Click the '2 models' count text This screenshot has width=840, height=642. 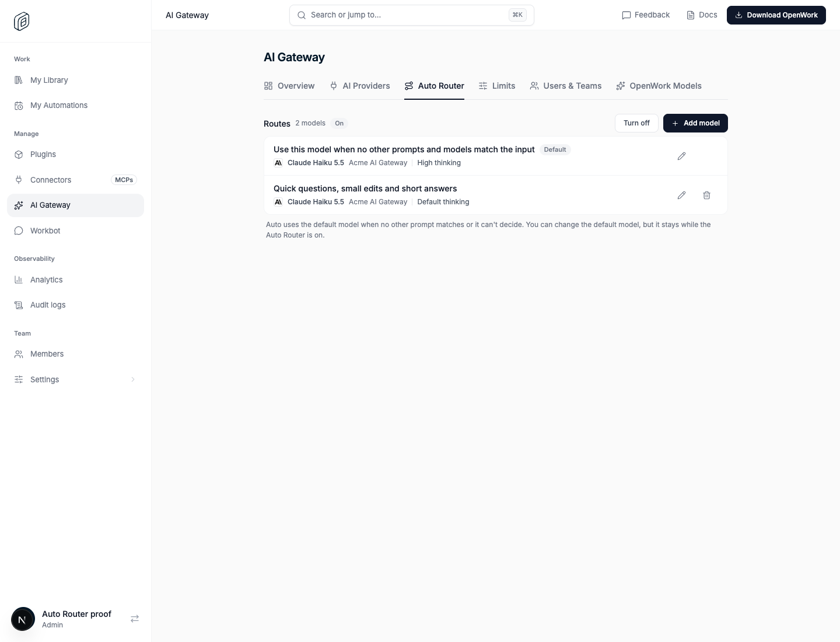pyautogui.click(x=310, y=123)
